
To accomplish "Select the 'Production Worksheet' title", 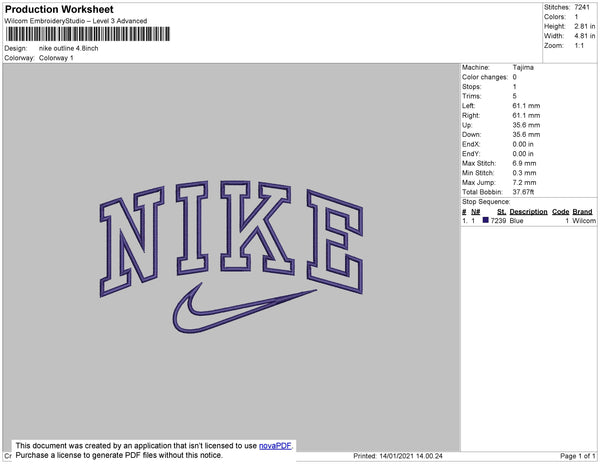I will coord(59,9).
